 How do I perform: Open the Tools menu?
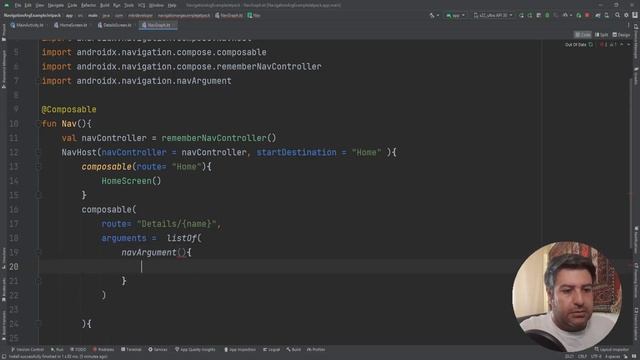coord(129,5)
